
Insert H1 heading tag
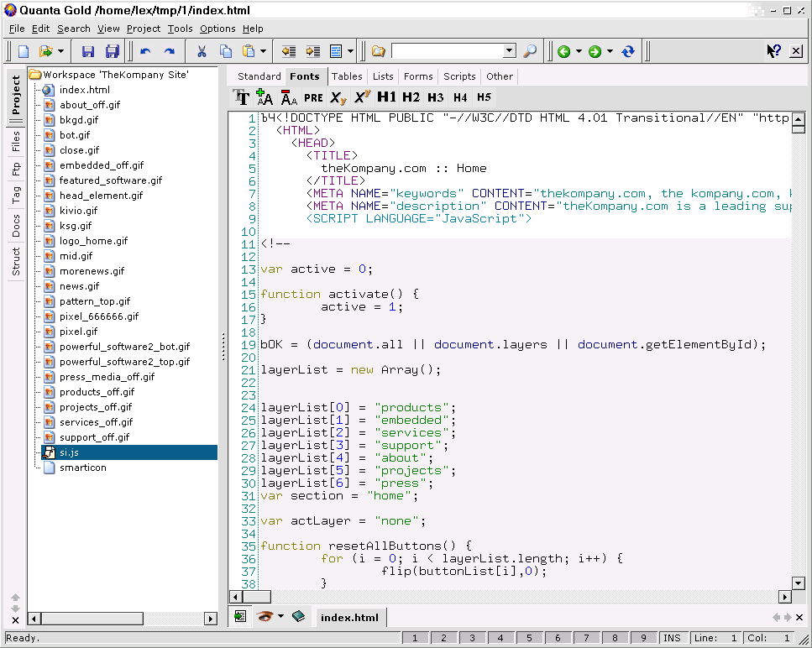coord(386,97)
